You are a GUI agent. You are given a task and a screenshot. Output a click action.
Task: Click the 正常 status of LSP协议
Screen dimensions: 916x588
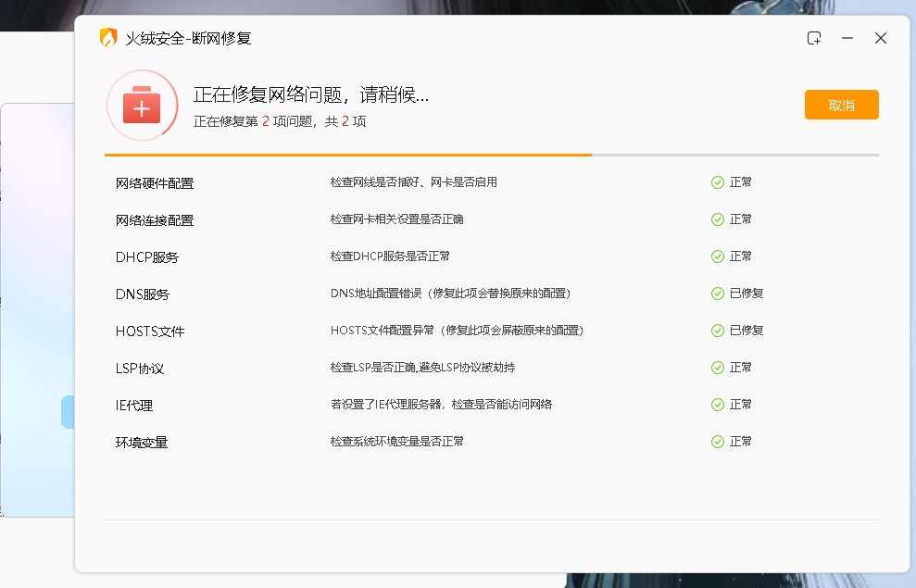[x=741, y=368]
